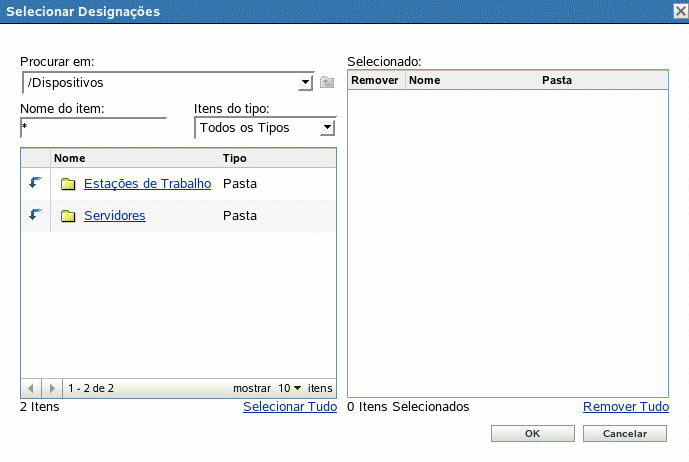Sort list by Tipo column header
Screen dimensions: 689x462
235,158
